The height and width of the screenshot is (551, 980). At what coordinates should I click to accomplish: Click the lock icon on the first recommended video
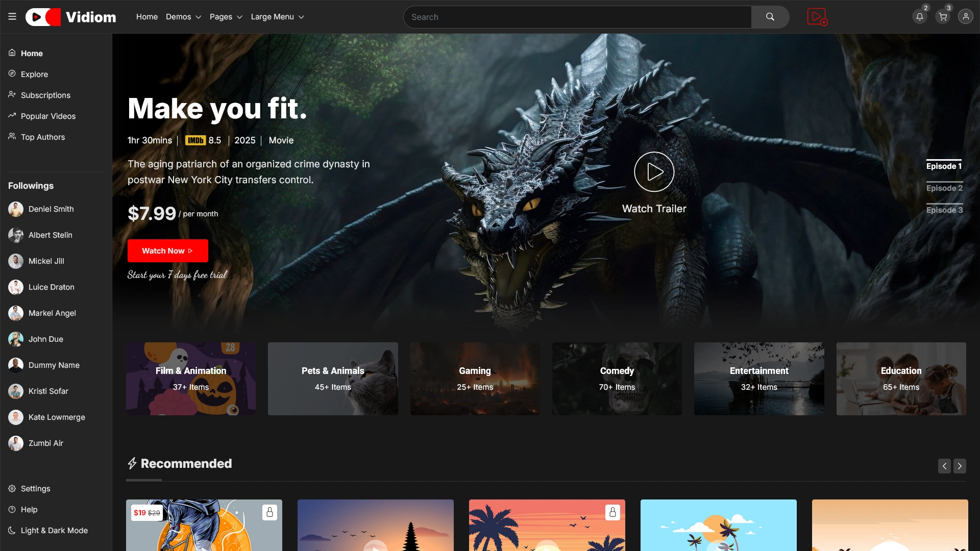point(269,512)
